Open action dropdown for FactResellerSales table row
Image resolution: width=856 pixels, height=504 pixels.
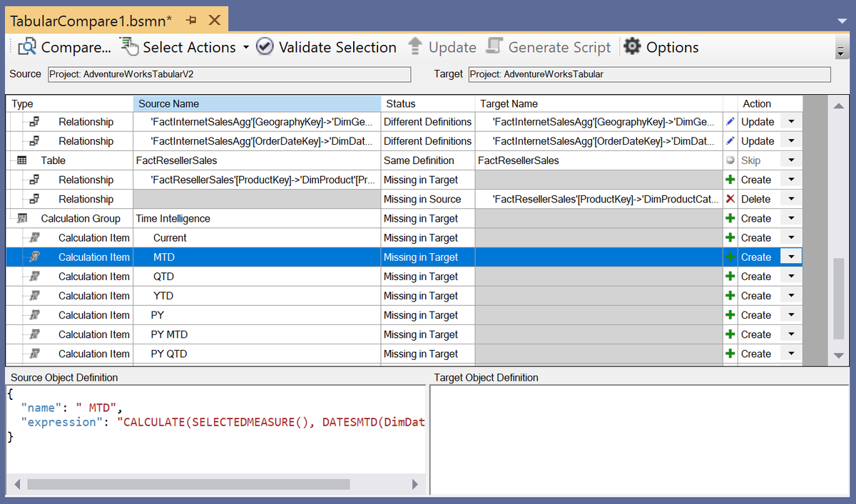tap(791, 160)
